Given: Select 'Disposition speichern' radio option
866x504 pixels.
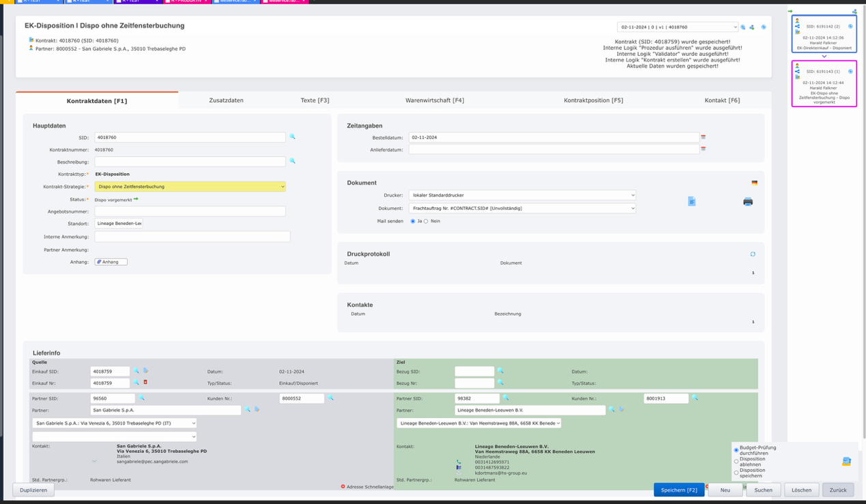Looking at the screenshot, I should (x=736, y=473).
